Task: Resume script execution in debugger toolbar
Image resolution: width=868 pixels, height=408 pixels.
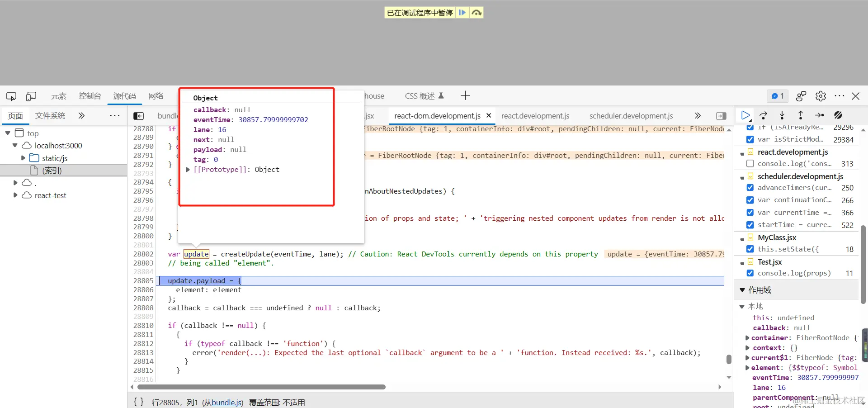Action: click(x=745, y=115)
